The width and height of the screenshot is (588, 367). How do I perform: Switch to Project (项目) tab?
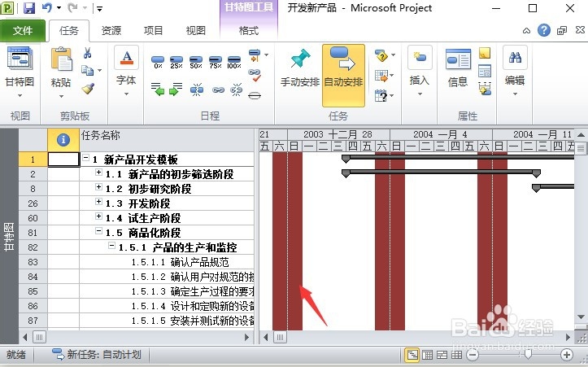153,31
